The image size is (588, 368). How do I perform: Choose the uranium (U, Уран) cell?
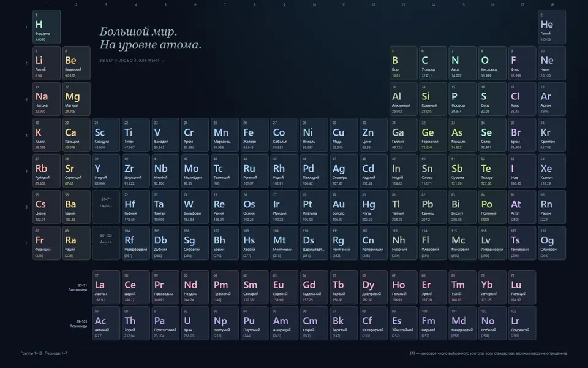click(195, 323)
